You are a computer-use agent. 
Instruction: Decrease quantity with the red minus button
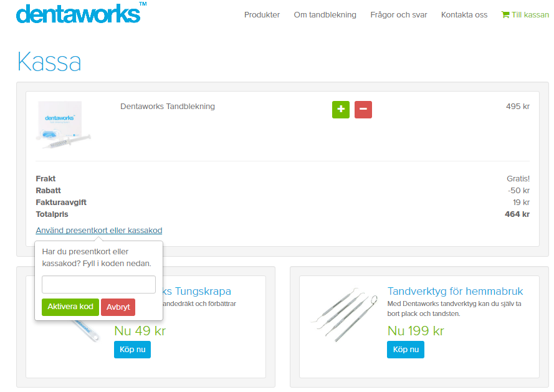click(363, 110)
